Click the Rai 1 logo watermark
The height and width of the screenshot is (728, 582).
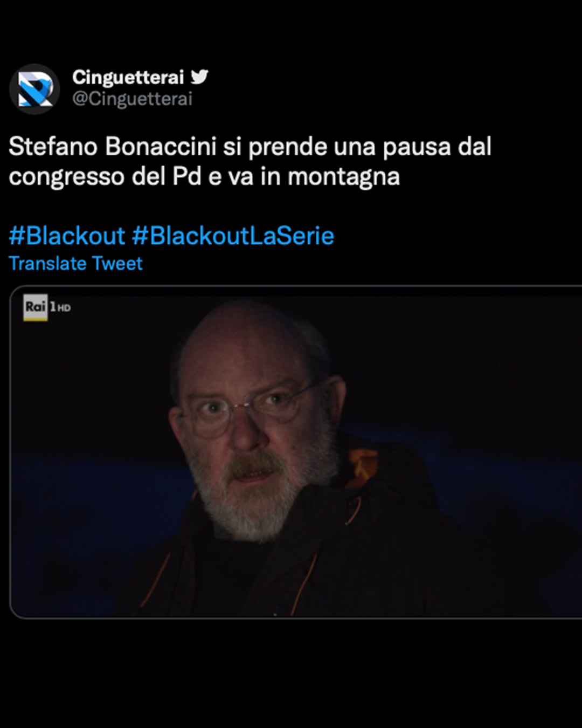(x=36, y=307)
